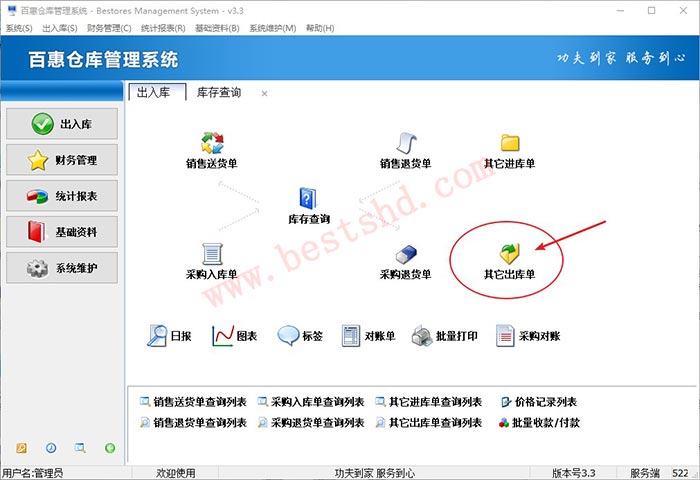Open the 出入库(S) menu
The image size is (700, 480).
click(x=60, y=28)
